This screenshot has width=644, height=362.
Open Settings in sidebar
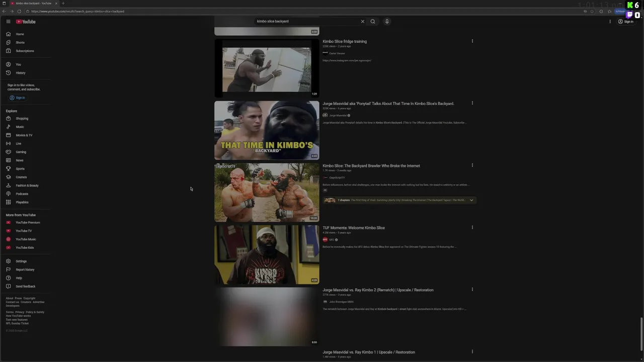[25, 261]
